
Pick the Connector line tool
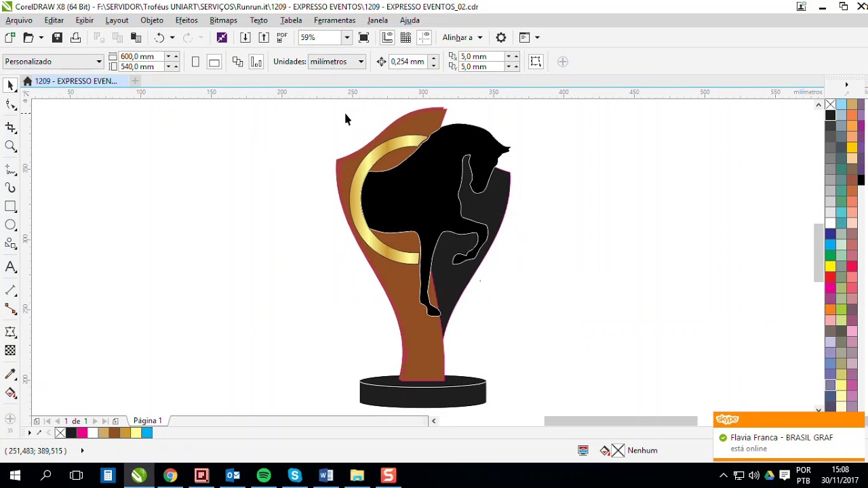[10, 309]
